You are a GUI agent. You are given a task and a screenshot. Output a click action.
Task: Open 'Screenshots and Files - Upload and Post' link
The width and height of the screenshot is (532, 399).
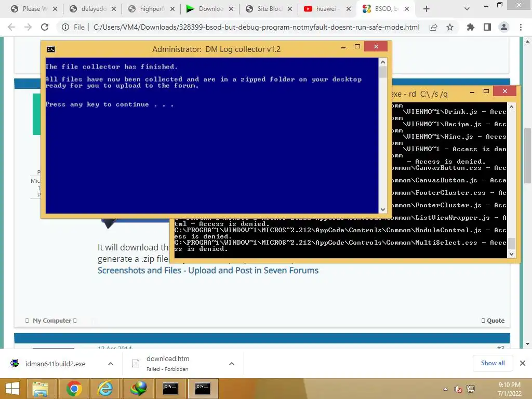(x=208, y=270)
